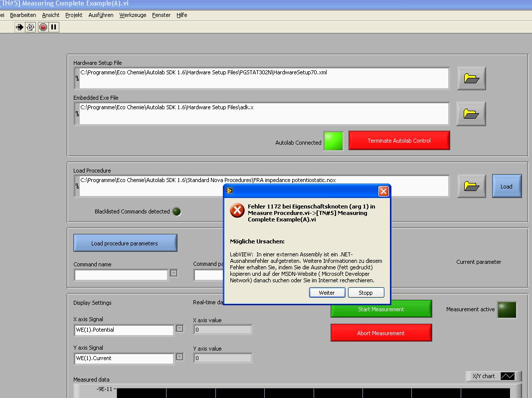532x398 pixels.
Task: Click the X/Y chart plot legend icon
Action: (508, 376)
